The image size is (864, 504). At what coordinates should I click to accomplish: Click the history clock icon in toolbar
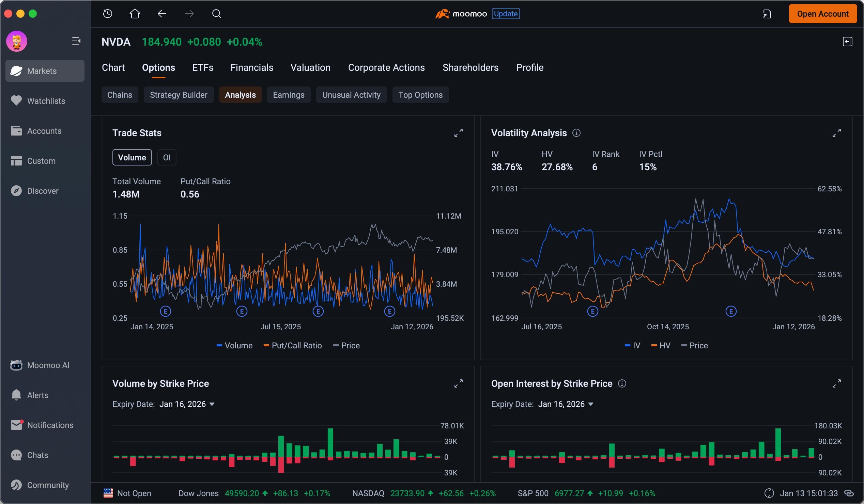108,14
